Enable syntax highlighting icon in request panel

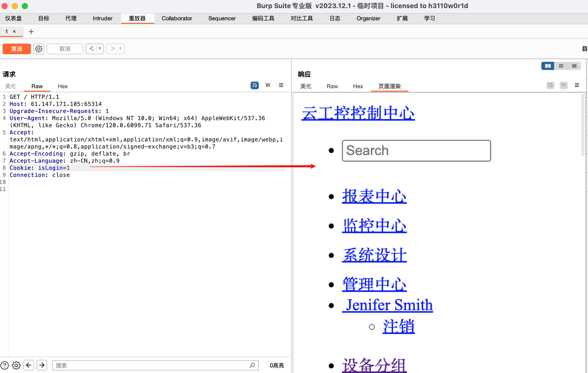(x=254, y=85)
